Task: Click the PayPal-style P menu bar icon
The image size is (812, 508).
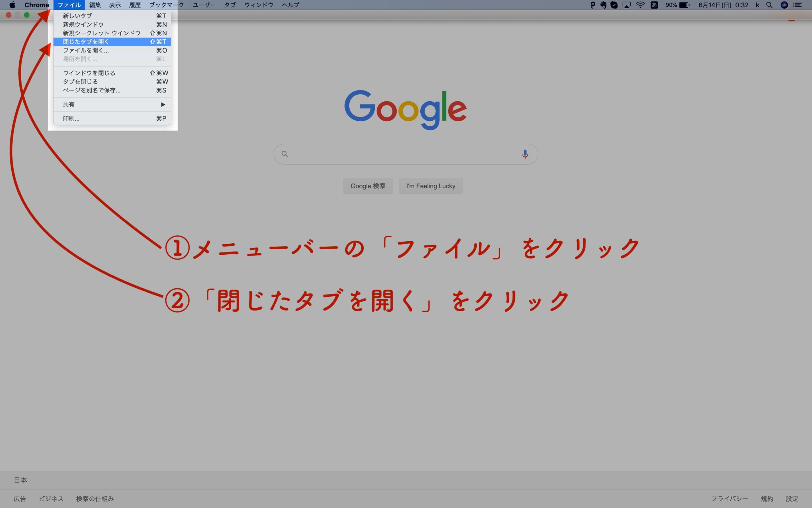Action: 593,5
